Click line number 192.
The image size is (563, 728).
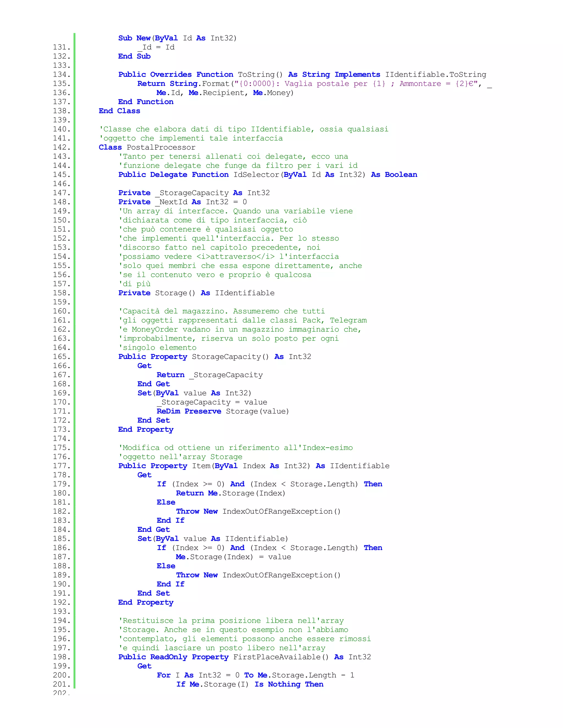coord(61,602)
